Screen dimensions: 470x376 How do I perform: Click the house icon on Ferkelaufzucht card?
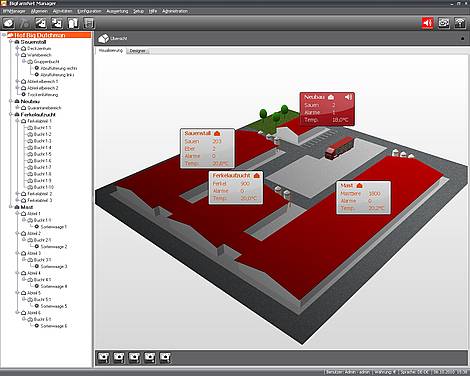pyautogui.click(x=256, y=175)
